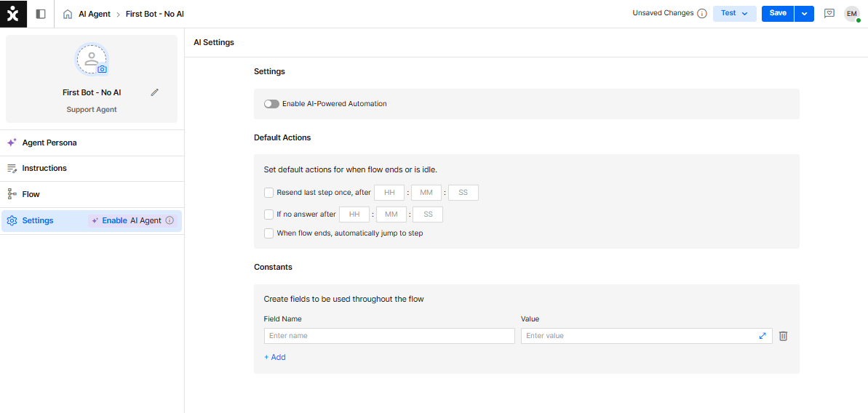This screenshot has height=413, width=868.
Task: Select the Settings menu item
Action: click(x=92, y=220)
